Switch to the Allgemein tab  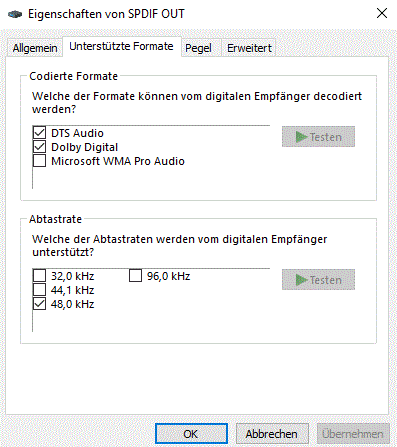[35, 48]
